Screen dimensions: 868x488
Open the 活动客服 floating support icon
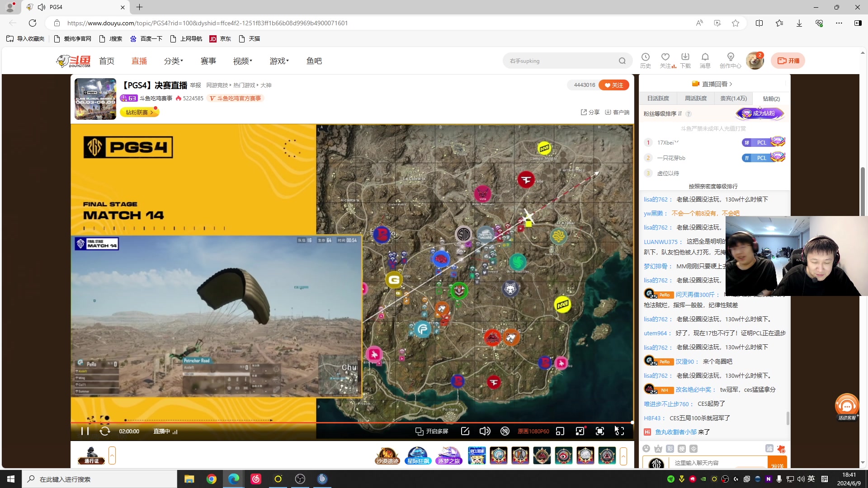tap(847, 407)
